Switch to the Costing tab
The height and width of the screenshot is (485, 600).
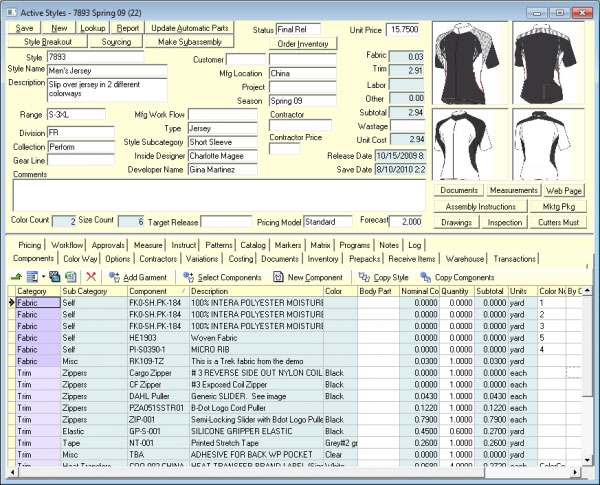(x=239, y=258)
